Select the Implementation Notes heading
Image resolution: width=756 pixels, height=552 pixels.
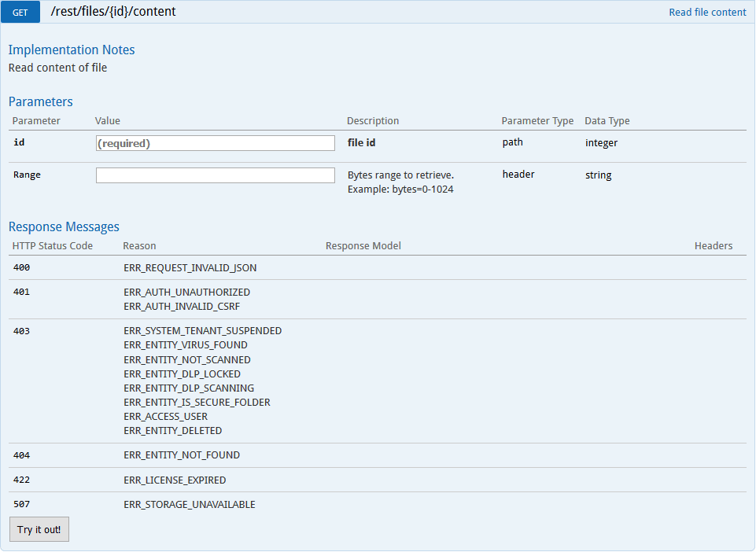pyautogui.click(x=72, y=50)
